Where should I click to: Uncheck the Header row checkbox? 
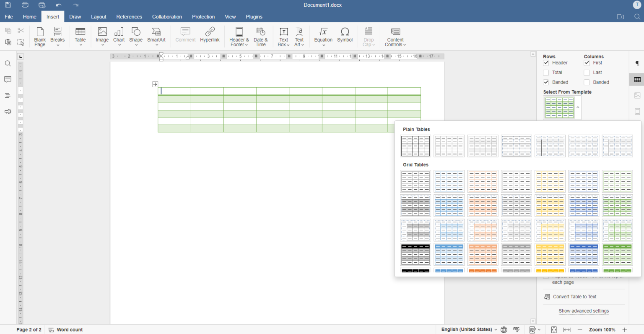(546, 63)
